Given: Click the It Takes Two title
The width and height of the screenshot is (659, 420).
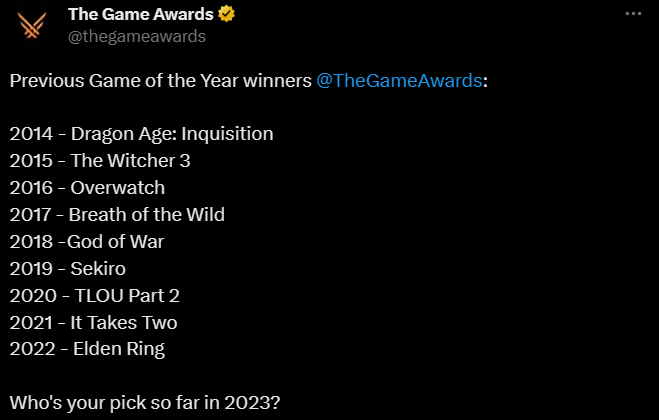Looking at the screenshot, I should [124, 322].
